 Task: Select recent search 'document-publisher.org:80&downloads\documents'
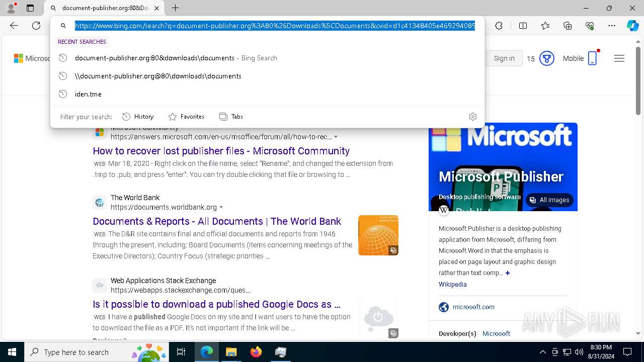coord(267,58)
